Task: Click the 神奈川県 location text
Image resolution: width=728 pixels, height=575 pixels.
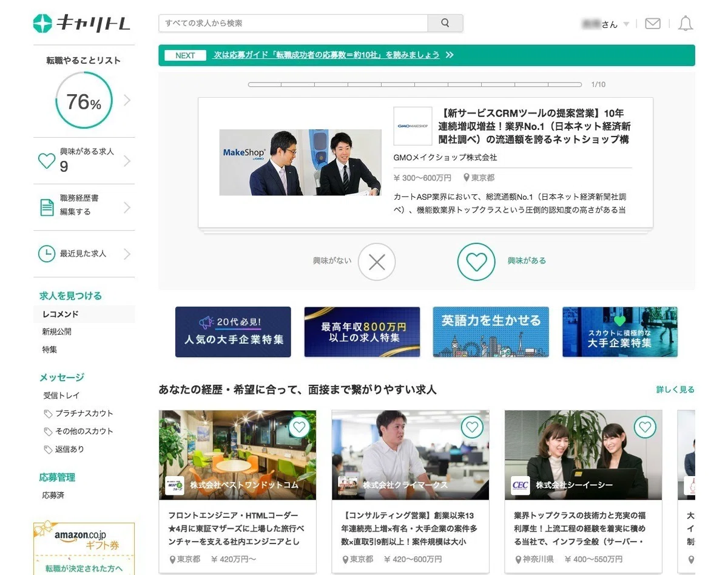Action: point(539,559)
